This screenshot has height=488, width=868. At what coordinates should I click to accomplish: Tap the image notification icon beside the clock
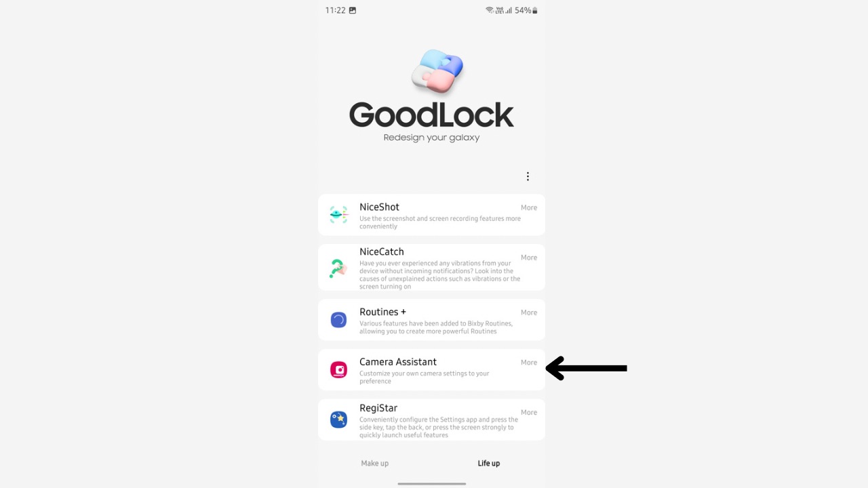click(353, 10)
